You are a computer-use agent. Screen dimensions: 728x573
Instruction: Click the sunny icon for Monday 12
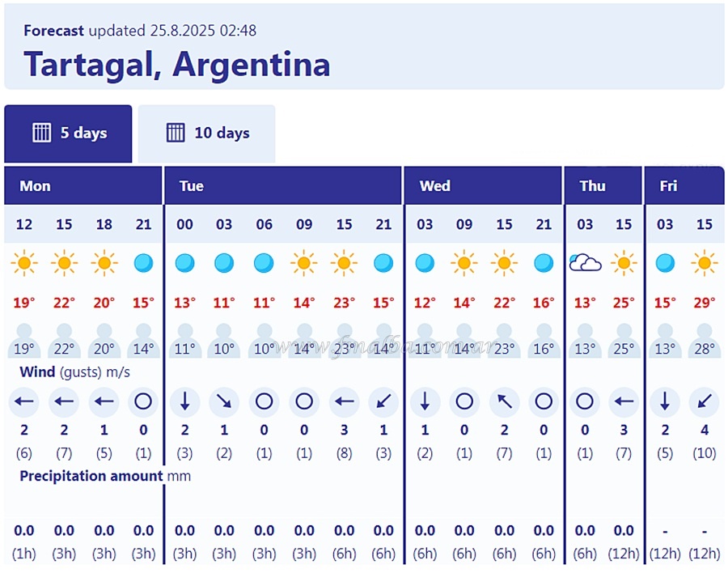[x=24, y=263]
